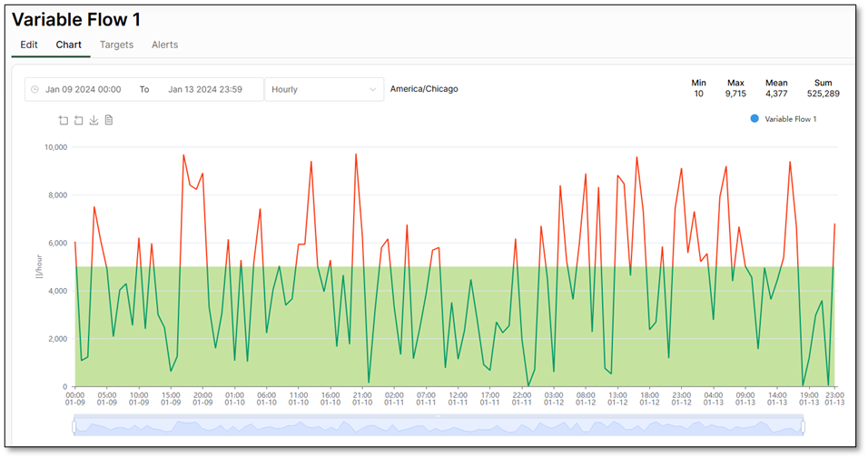
Task: Click the Max value 9,715
Action: coord(735,94)
